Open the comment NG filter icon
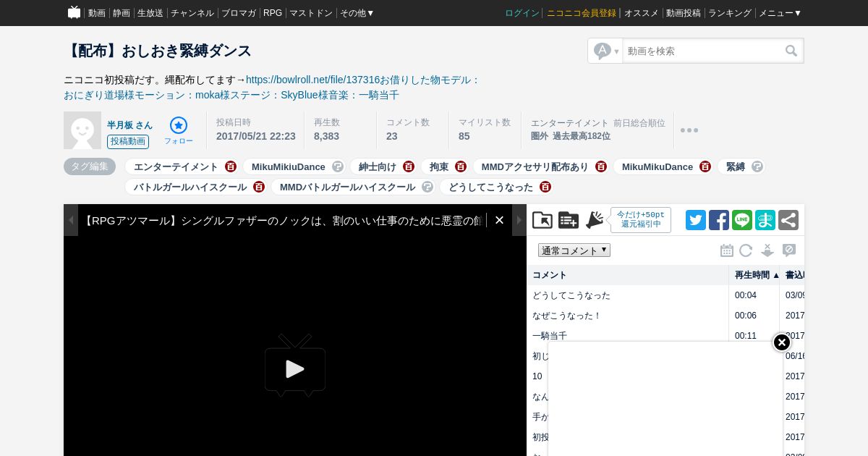This screenshot has height=456, width=868. click(789, 250)
